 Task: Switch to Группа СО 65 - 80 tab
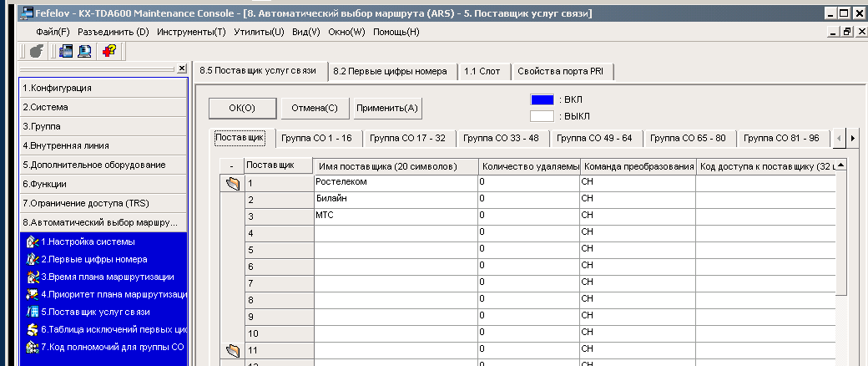689,138
